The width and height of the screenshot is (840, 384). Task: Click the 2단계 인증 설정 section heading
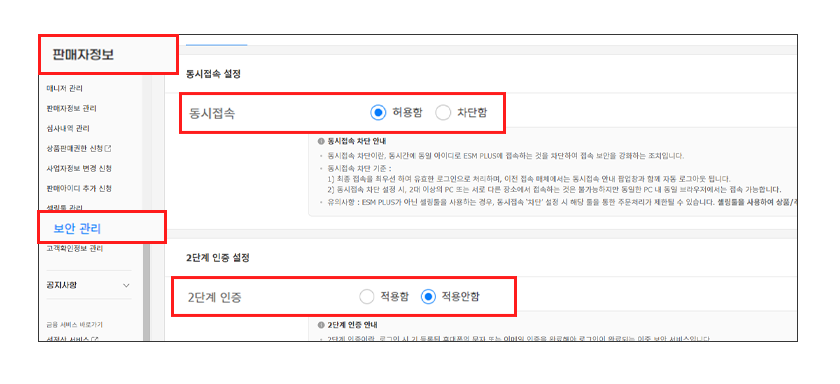click(218, 258)
